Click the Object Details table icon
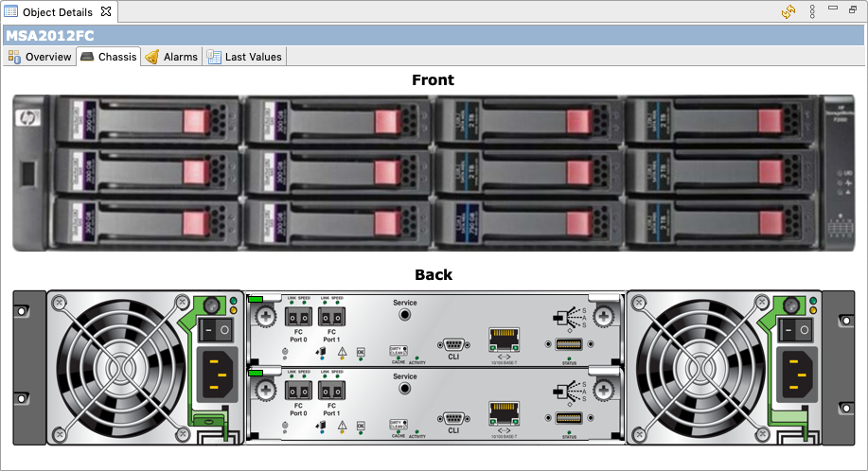This screenshot has width=868, height=471. (11, 11)
